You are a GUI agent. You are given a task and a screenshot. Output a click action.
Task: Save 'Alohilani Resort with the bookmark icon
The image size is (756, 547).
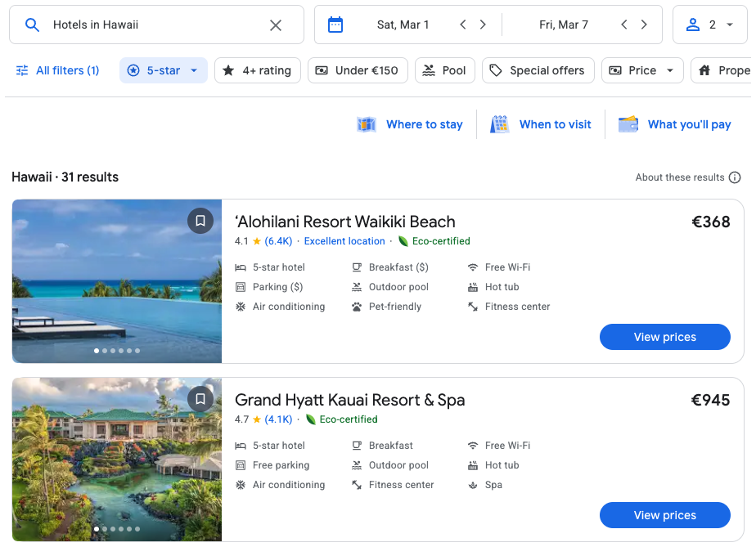[200, 221]
